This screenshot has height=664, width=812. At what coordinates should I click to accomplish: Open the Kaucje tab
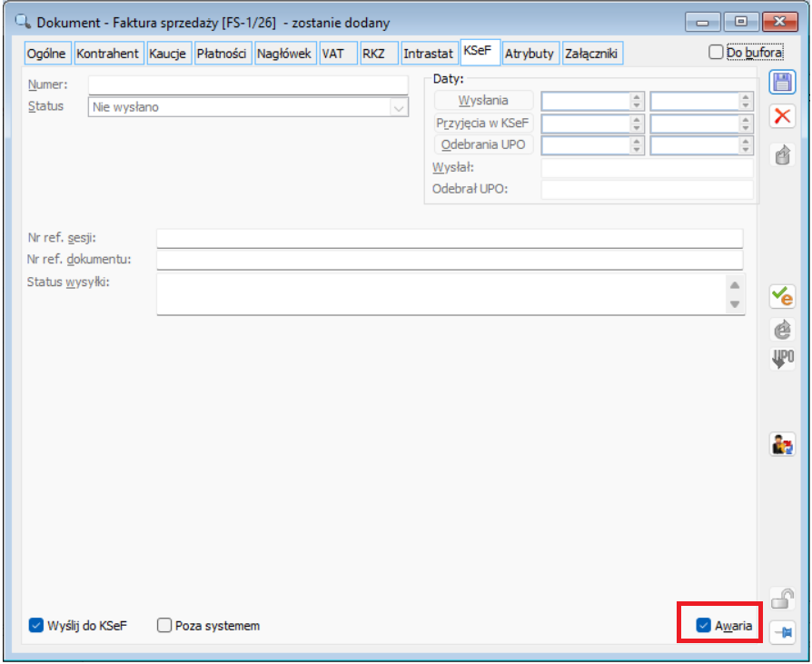click(x=169, y=54)
